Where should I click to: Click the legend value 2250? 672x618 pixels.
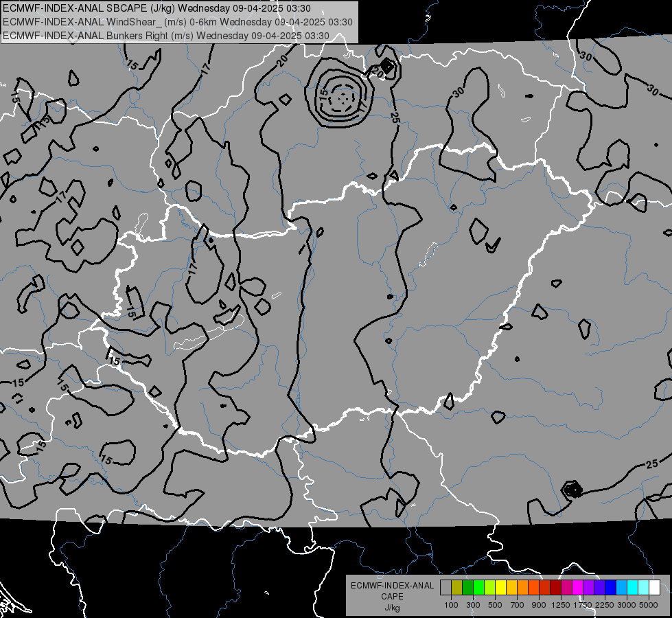point(605,605)
